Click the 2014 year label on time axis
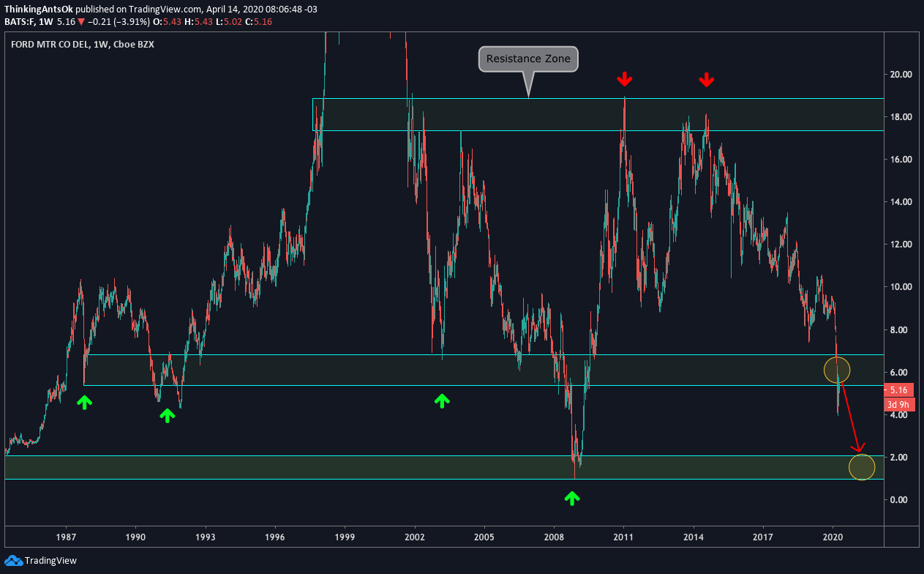This screenshot has width=924, height=574. (x=694, y=537)
